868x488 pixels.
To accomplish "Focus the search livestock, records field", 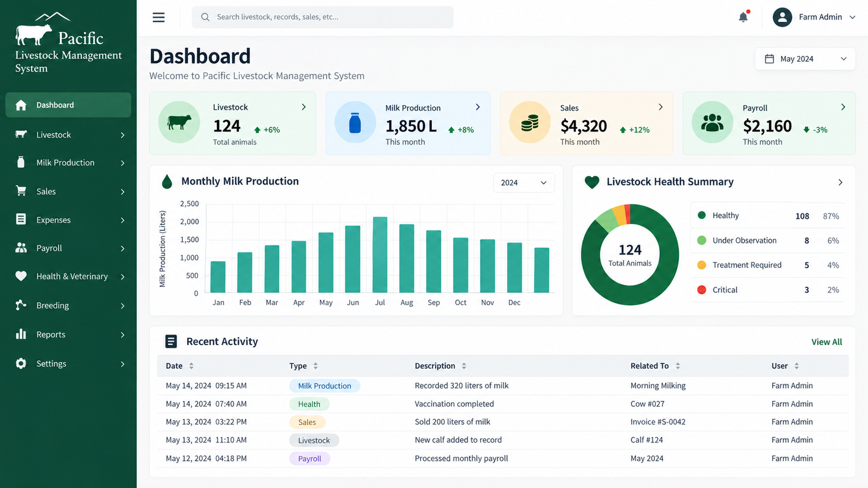I will [x=322, y=17].
